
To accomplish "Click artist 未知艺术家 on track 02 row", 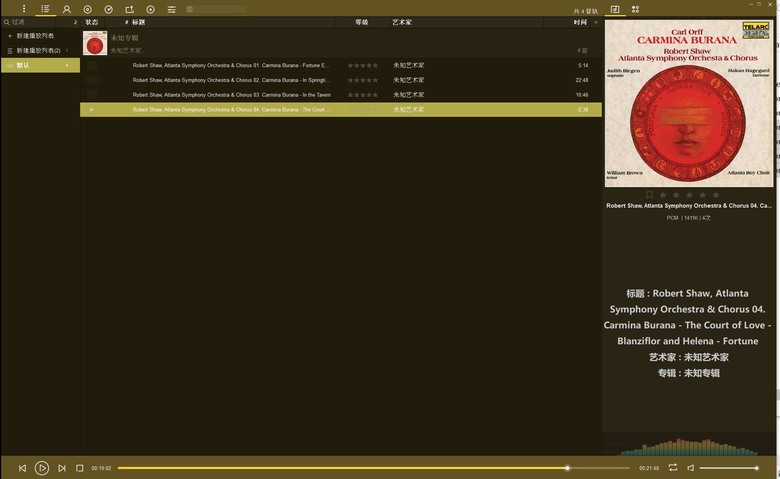I will pos(408,80).
